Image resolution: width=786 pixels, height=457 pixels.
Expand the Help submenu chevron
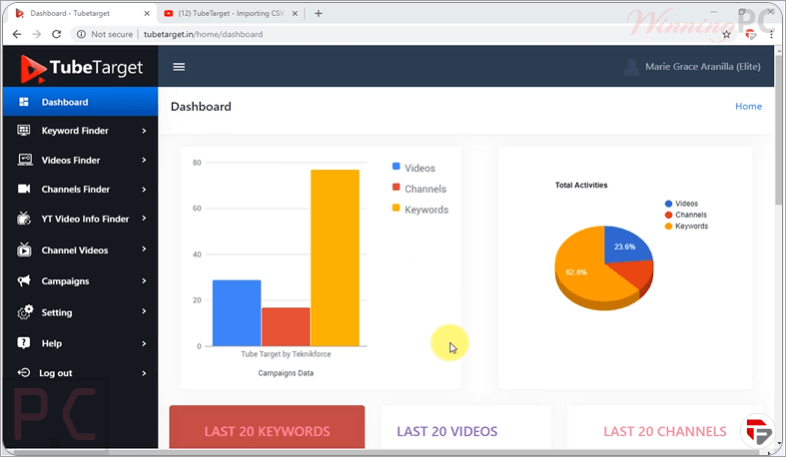[144, 343]
